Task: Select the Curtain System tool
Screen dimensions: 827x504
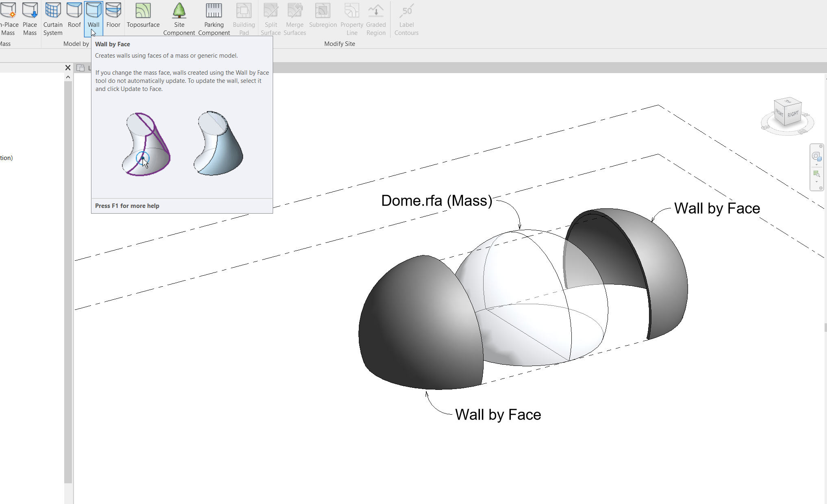Action: tap(53, 18)
